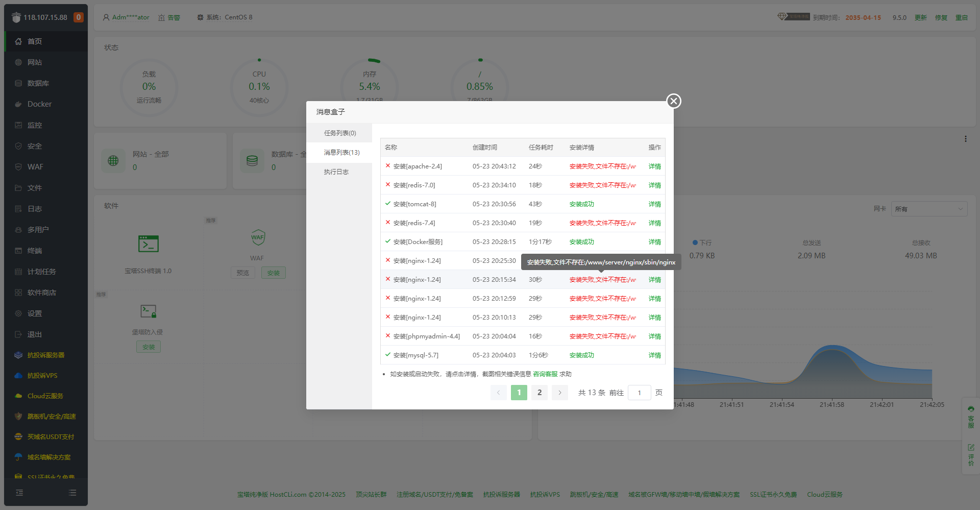The image size is (980, 510).
Task: Click the 网站 globe card icon
Action: pos(113,161)
